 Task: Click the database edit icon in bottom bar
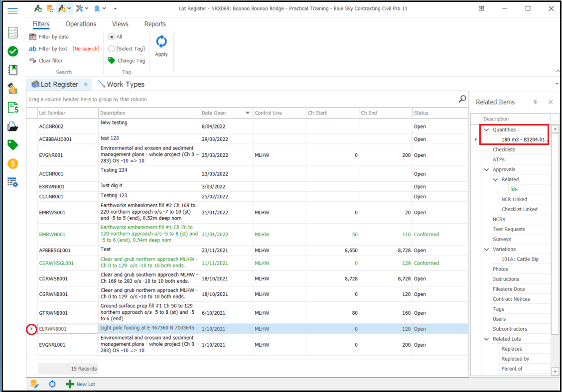click(x=34, y=384)
